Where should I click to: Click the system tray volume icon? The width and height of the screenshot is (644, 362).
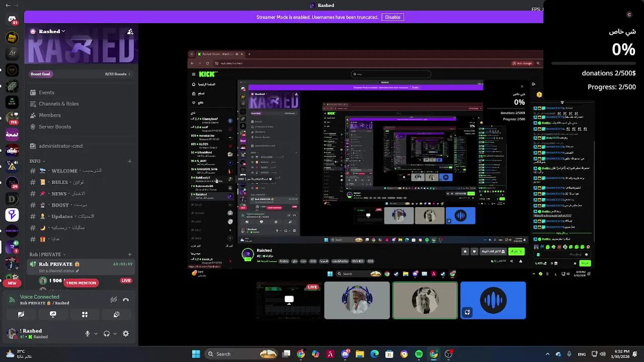point(602,354)
